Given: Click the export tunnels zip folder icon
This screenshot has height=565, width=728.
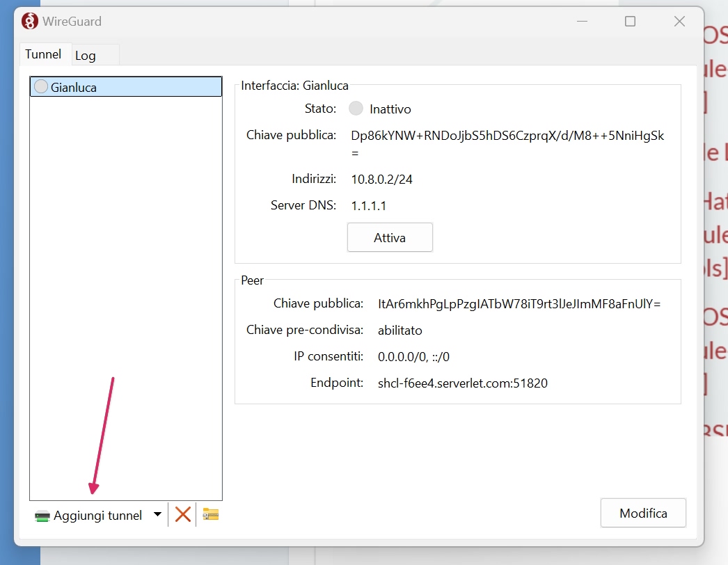Looking at the screenshot, I should (210, 515).
